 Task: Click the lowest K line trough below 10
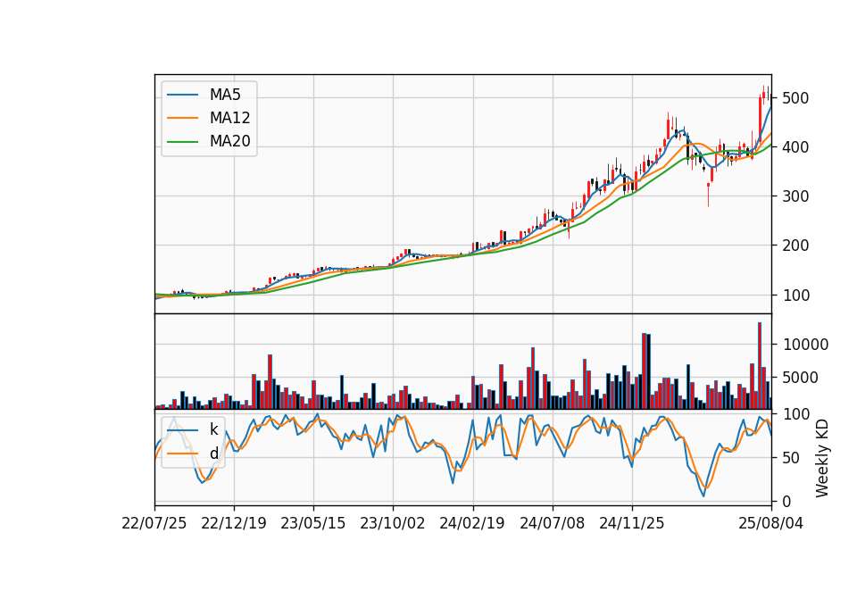[x=703, y=495]
